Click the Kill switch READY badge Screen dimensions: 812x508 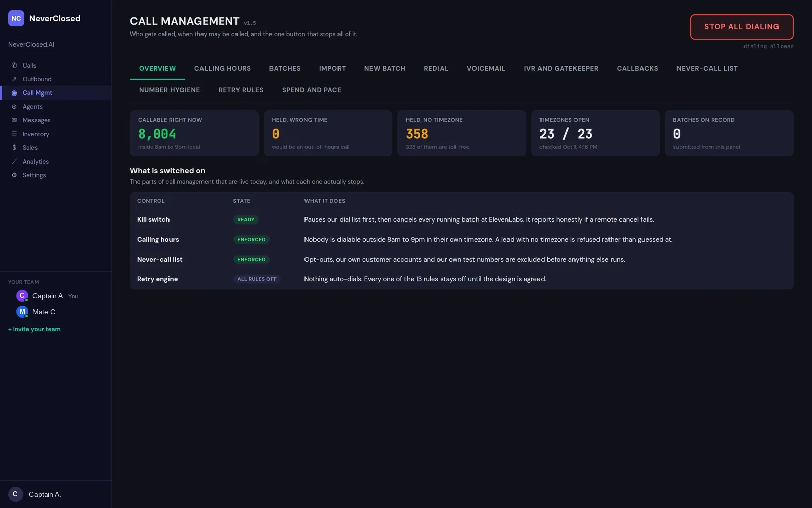point(246,220)
